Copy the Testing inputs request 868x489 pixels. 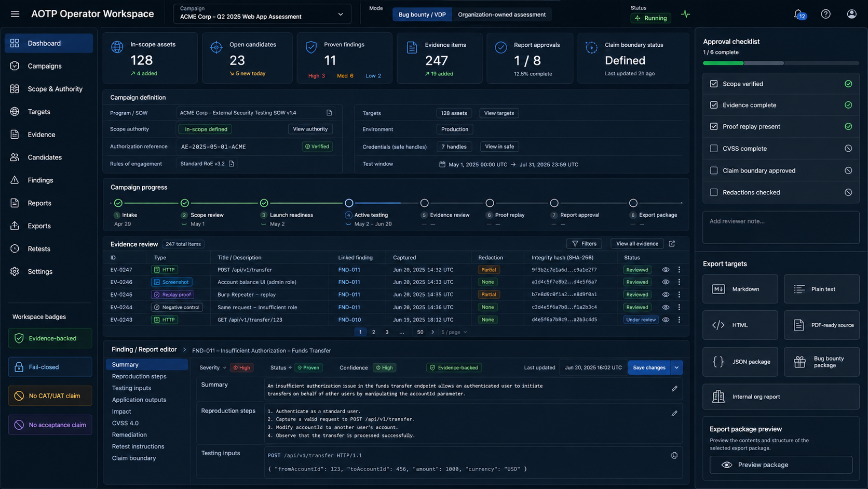point(674,456)
